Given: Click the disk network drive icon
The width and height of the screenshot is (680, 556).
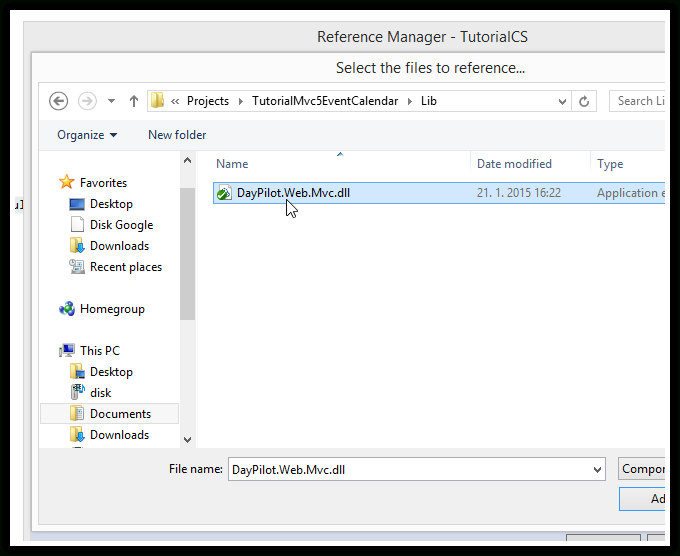Looking at the screenshot, I should coord(78,392).
